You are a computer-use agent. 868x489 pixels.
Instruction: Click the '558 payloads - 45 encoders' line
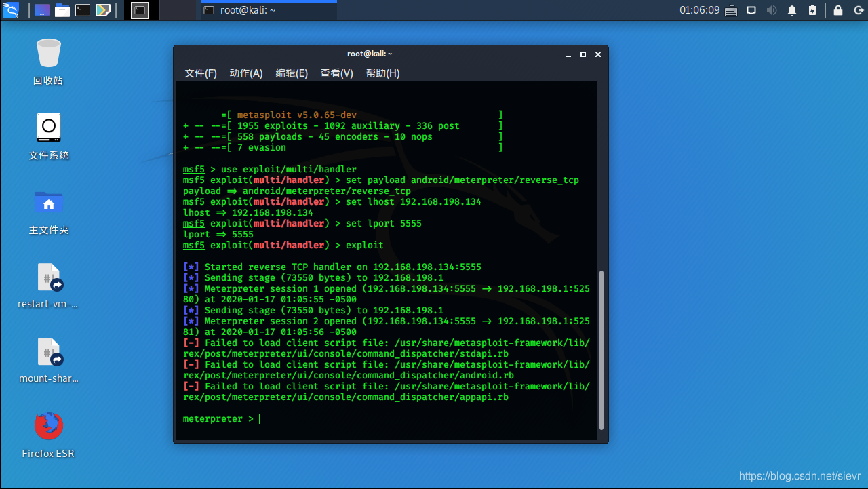click(343, 137)
